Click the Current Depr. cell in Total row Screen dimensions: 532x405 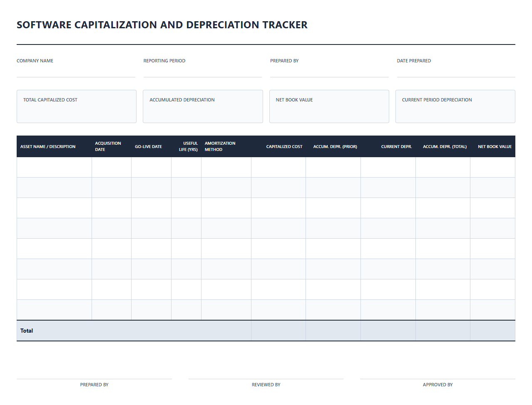pos(388,331)
